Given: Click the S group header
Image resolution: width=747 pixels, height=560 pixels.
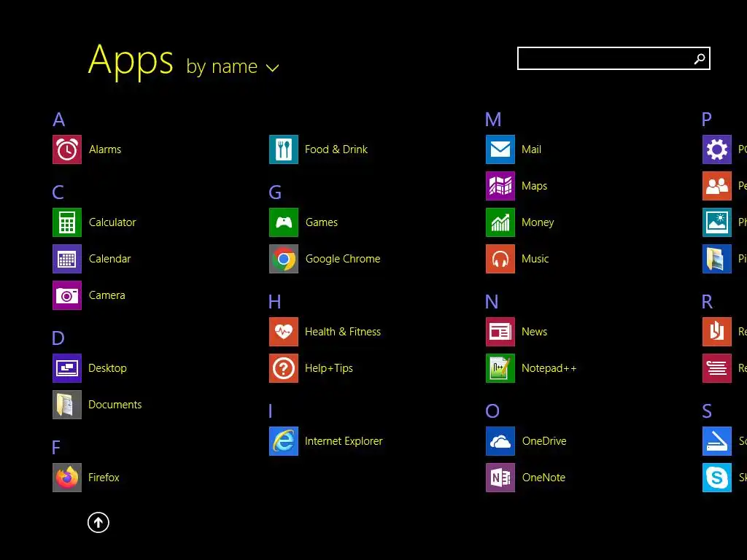Looking at the screenshot, I should click(707, 411).
